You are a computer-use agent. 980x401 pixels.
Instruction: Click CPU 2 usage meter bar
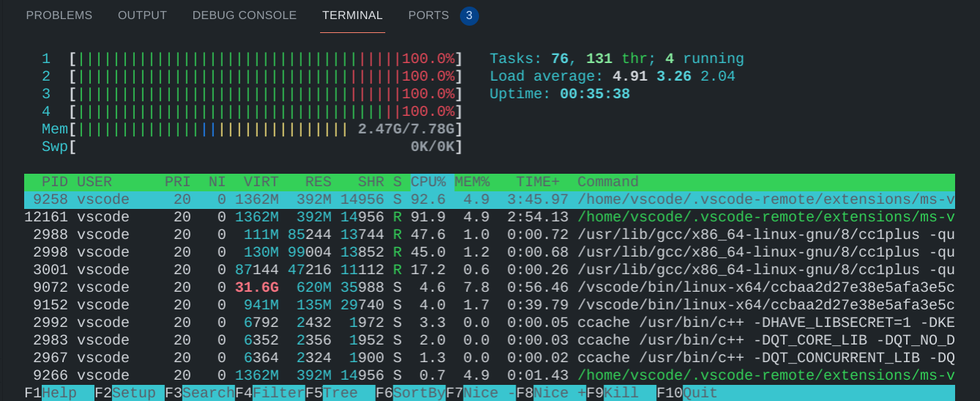pyautogui.click(x=266, y=76)
